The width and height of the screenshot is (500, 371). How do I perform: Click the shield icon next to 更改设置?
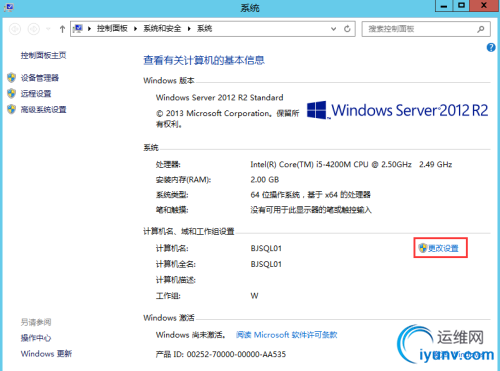(x=423, y=248)
